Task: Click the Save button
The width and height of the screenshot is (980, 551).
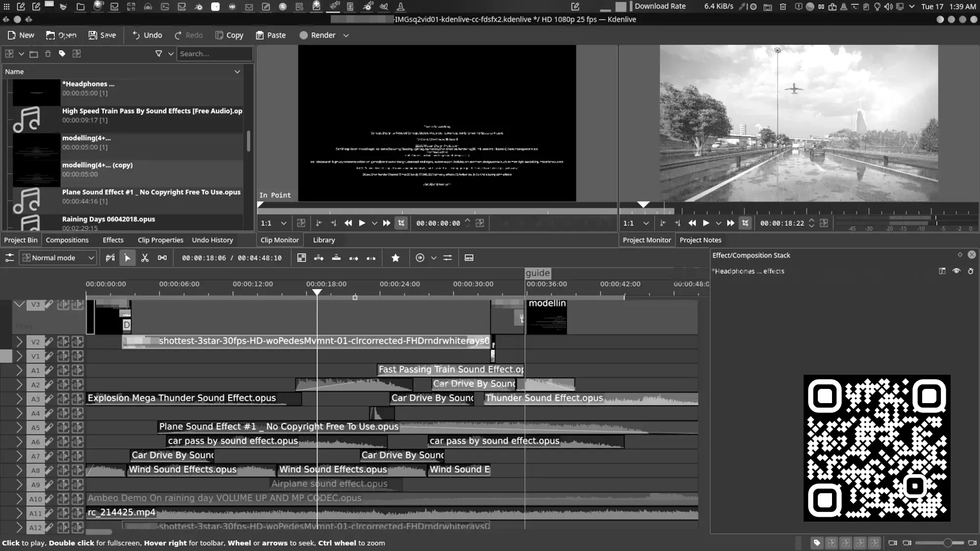Action: click(x=102, y=35)
